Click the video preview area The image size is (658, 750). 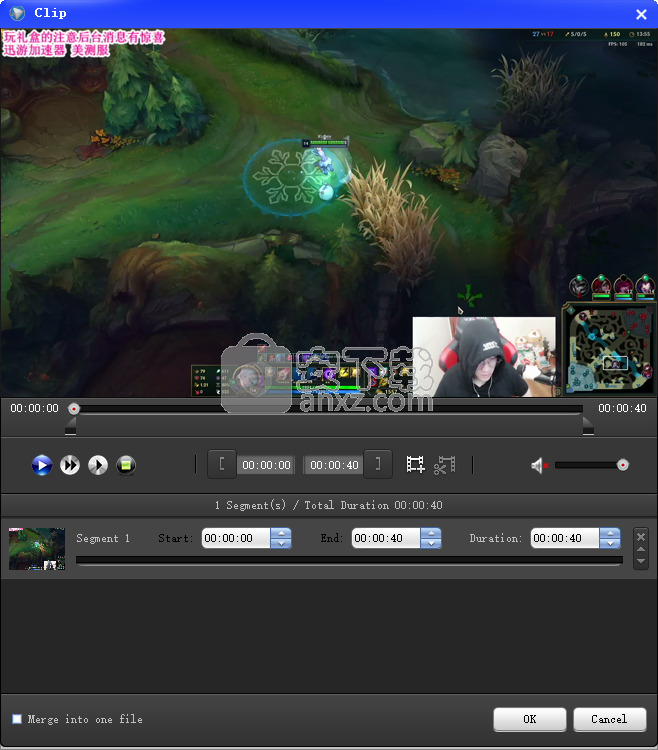(x=329, y=213)
